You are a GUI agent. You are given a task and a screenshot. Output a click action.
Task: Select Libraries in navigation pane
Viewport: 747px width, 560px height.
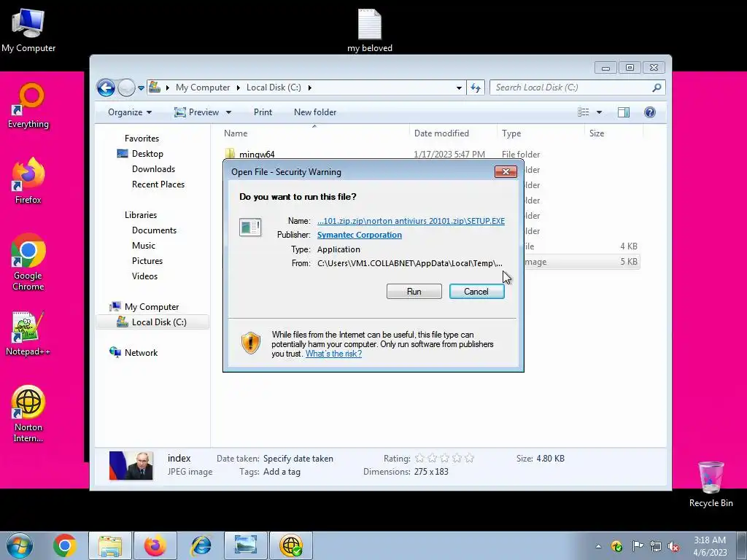pyautogui.click(x=141, y=215)
